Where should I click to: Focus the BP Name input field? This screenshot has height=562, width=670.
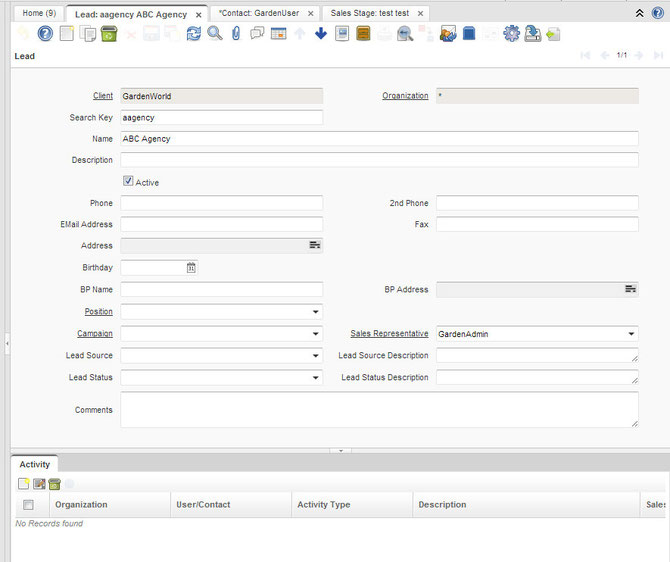click(x=221, y=289)
